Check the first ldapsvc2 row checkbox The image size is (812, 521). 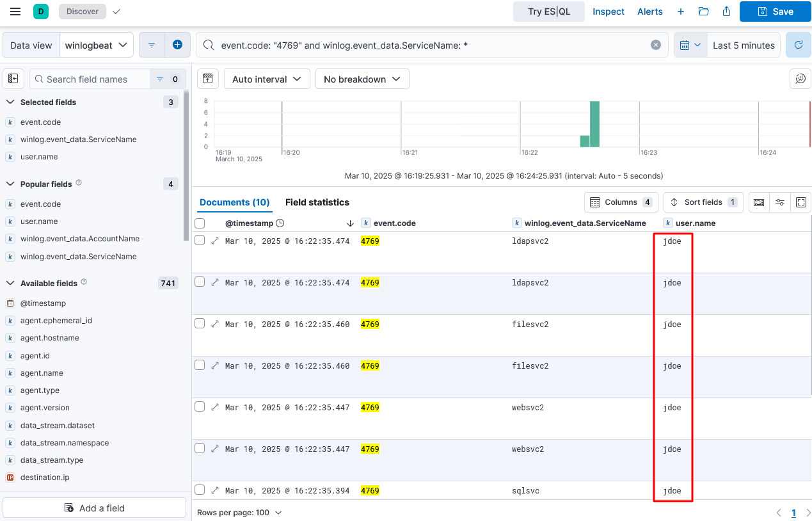(200, 241)
